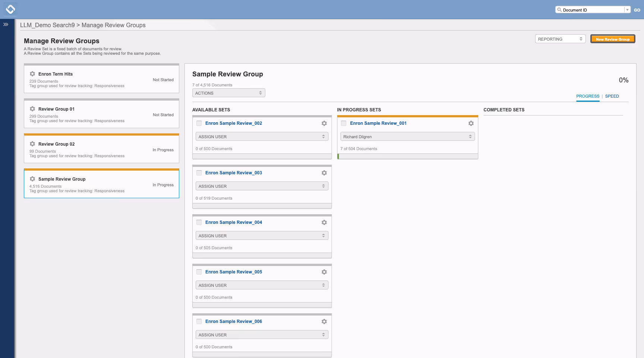Check the Enron Sample Review_002 checkbox

point(199,123)
